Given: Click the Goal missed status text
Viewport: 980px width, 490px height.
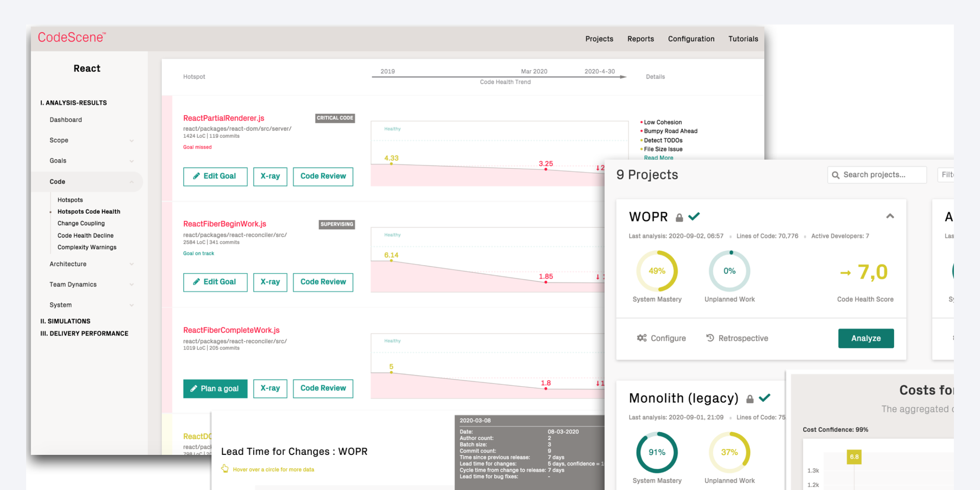Looking at the screenshot, I should (x=197, y=147).
